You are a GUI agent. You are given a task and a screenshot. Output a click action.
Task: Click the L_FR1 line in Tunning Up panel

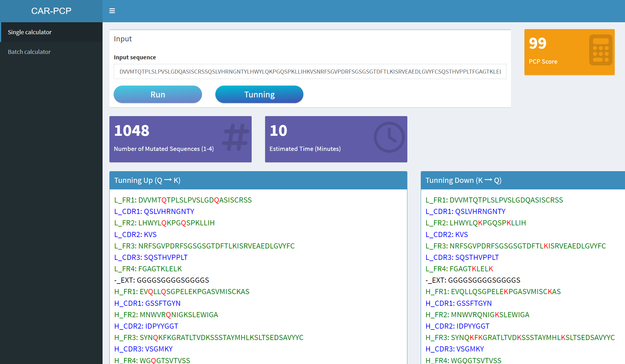tap(183, 200)
